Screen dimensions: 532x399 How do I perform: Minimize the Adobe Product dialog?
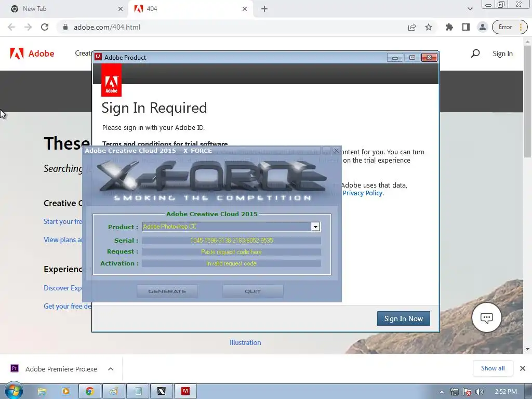395,57
